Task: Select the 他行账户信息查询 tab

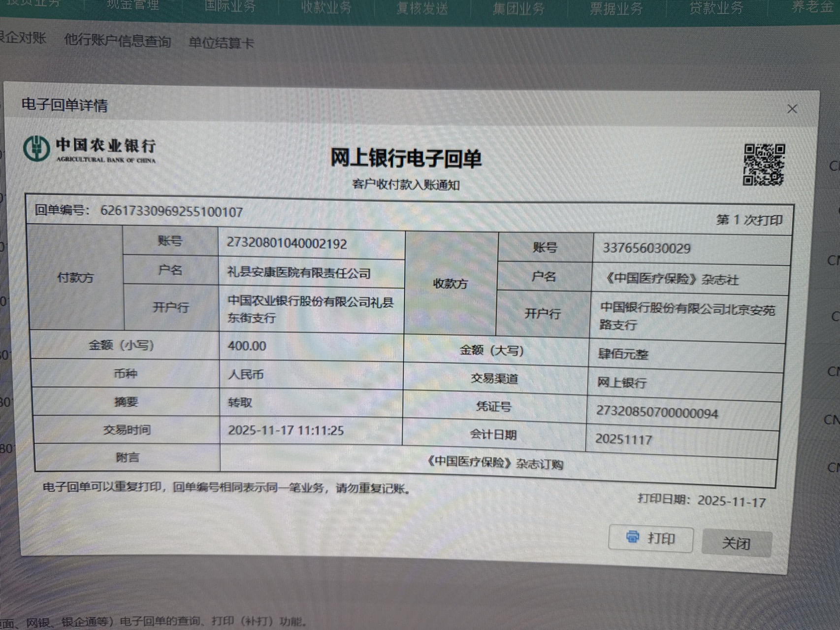Action: point(117,40)
